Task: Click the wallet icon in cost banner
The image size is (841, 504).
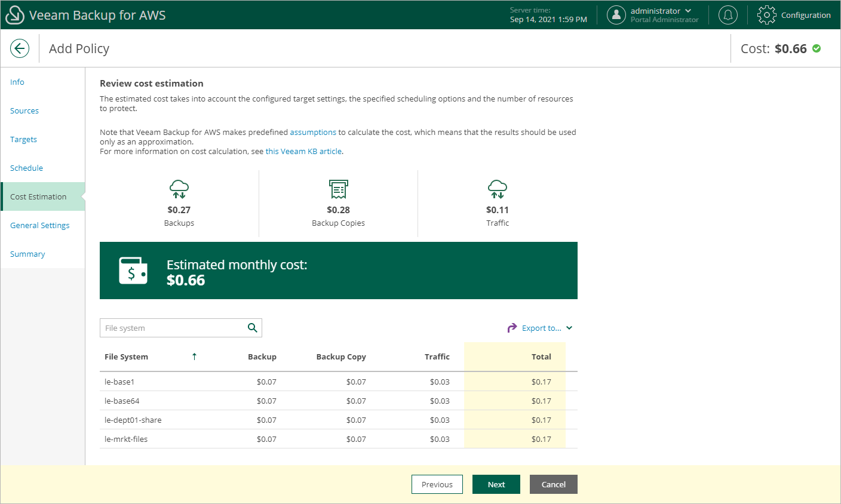Action: pyautogui.click(x=133, y=271)
